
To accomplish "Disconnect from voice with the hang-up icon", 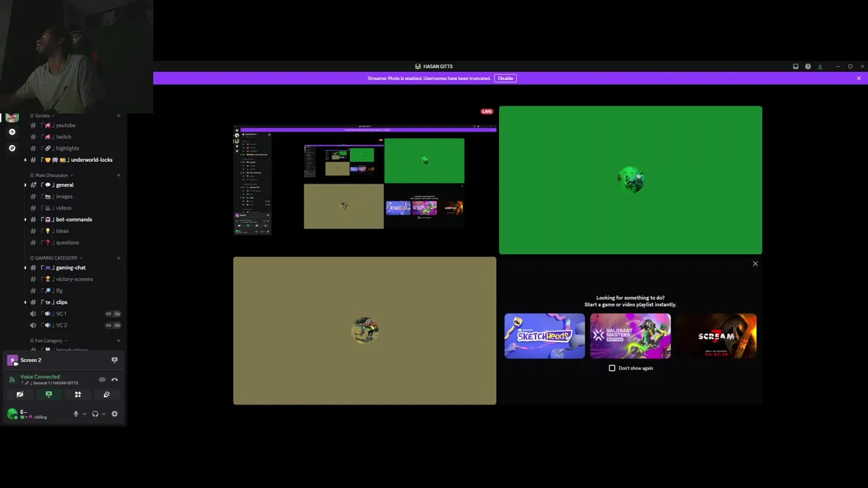I will point(115,380).
